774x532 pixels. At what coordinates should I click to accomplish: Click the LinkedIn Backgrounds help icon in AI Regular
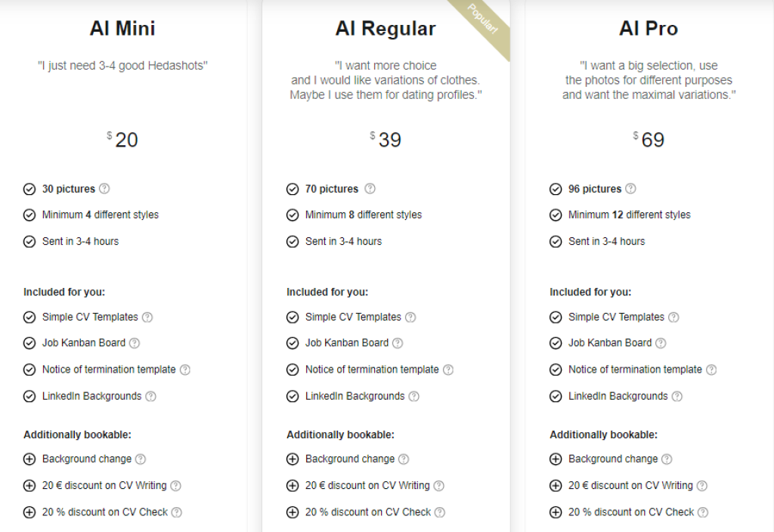click(x=413, y=396)
